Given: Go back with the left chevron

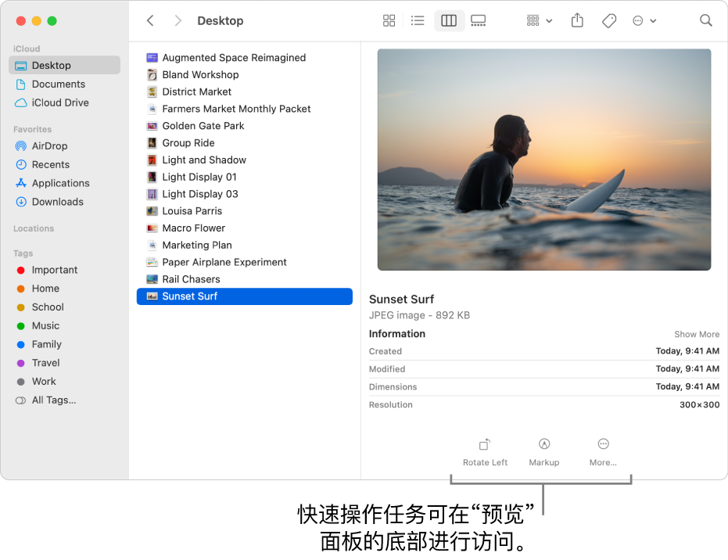Looking at the screenshot, I should pyautogui.click(x=150, y=20).
